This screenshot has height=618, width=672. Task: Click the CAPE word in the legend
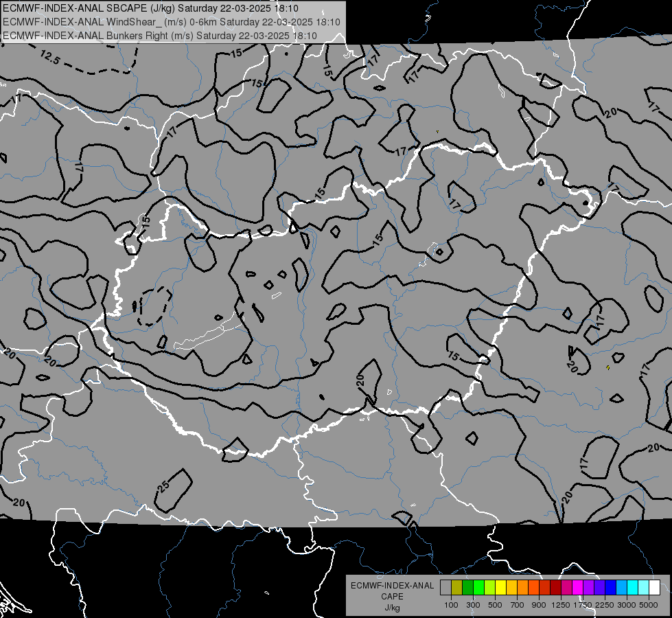[392, 597]
